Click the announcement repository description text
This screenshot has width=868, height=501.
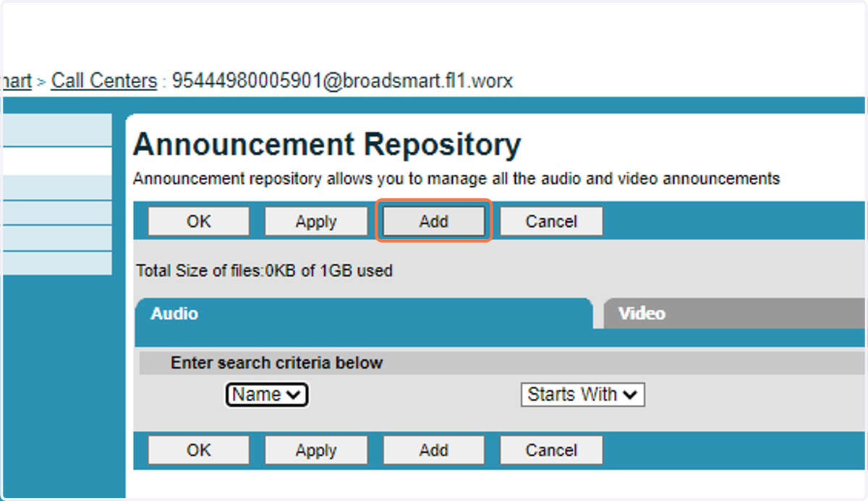pos(456,179)
